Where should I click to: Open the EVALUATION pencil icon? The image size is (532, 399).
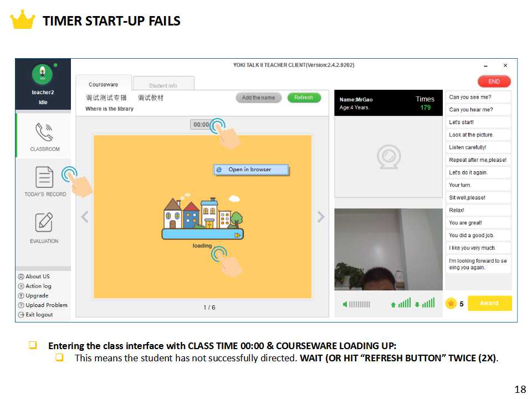(44, 222)
